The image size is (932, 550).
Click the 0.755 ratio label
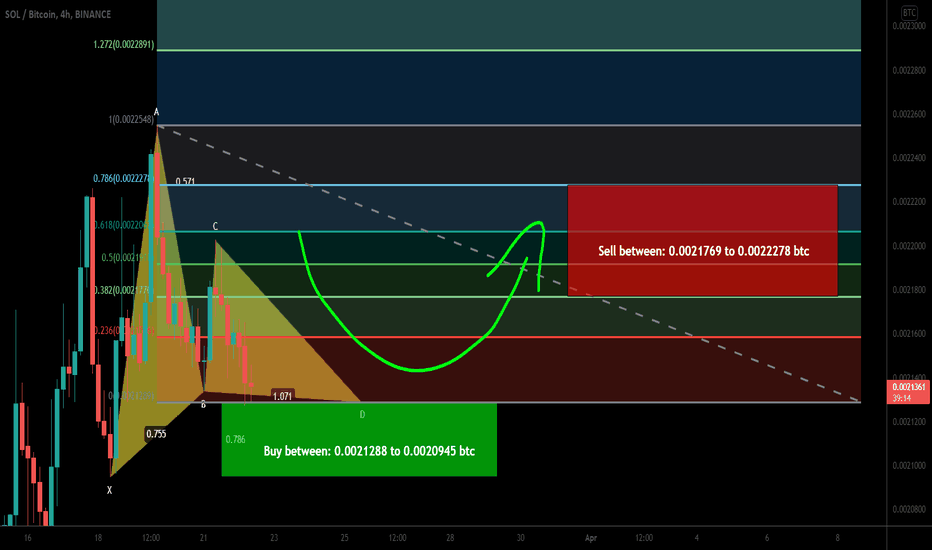156,434
